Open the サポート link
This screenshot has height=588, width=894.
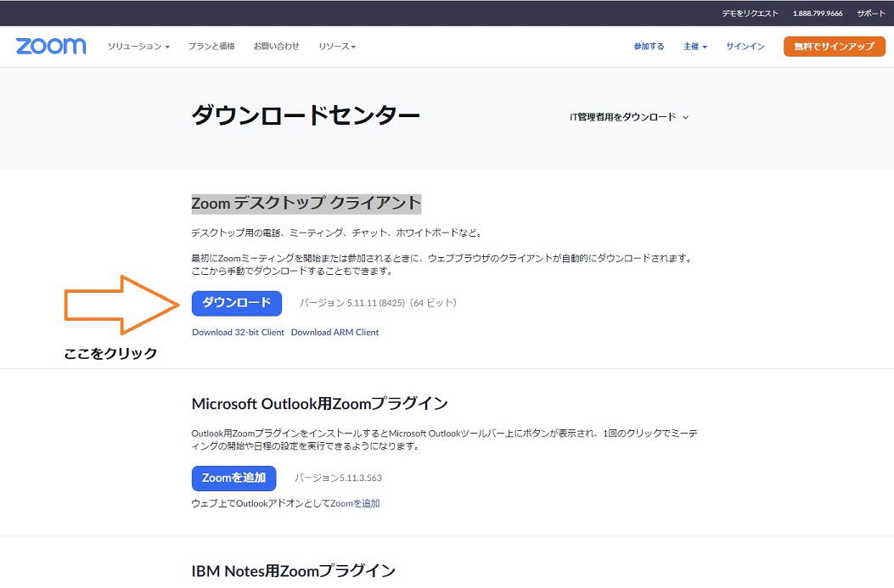(870, 13)
